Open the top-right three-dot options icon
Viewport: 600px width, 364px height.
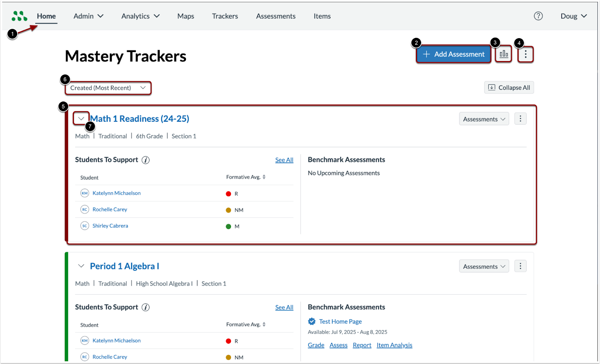525,54
